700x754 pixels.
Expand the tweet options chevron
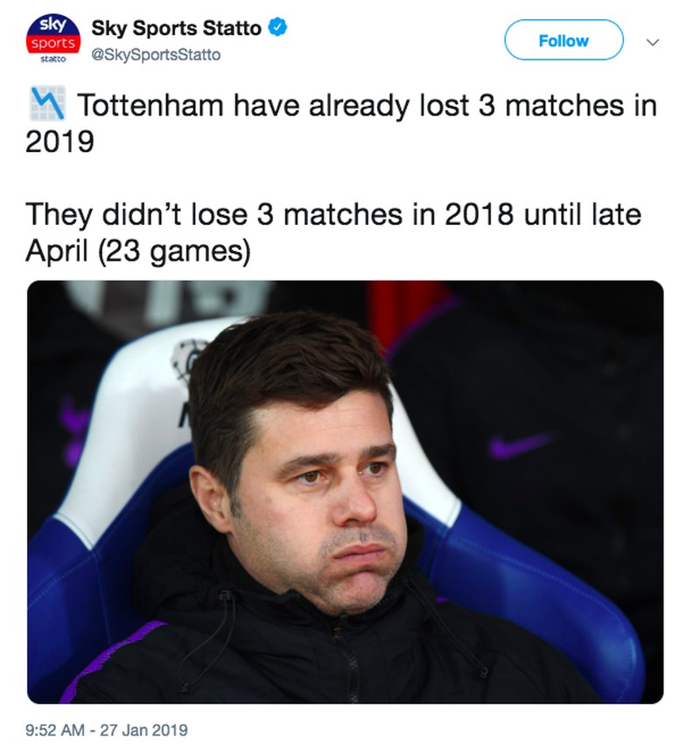coord(650,41)
